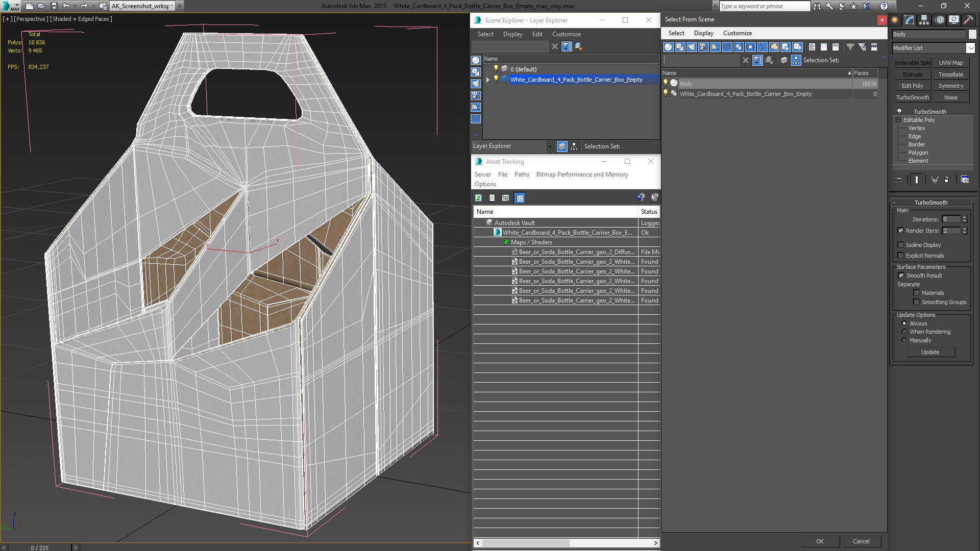
Task: Open the Modify command panel tab
Action: [x=910, y=20]
